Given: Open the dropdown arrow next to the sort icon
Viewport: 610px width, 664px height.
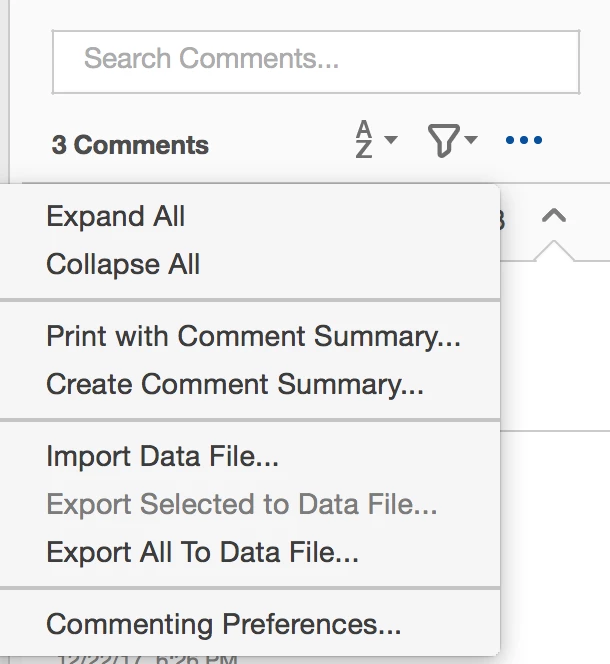Looking at the screenshot, I should click(x=390, y=140).
